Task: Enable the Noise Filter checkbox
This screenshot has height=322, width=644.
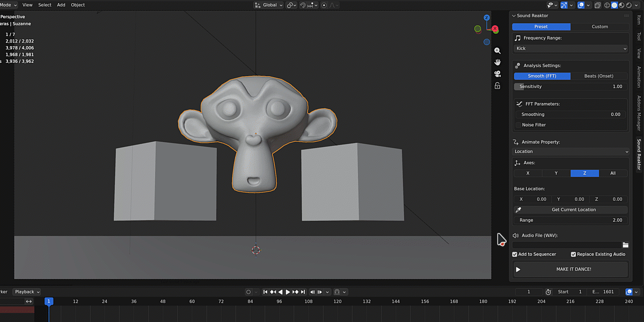Action: pyautogui.click(x=518, y=125)
